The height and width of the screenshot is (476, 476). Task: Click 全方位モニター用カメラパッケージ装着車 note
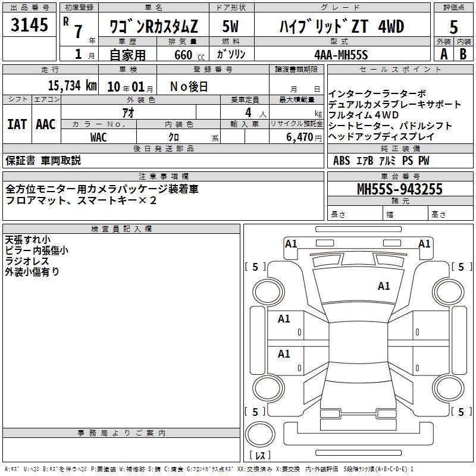click(x=102, y=189)
